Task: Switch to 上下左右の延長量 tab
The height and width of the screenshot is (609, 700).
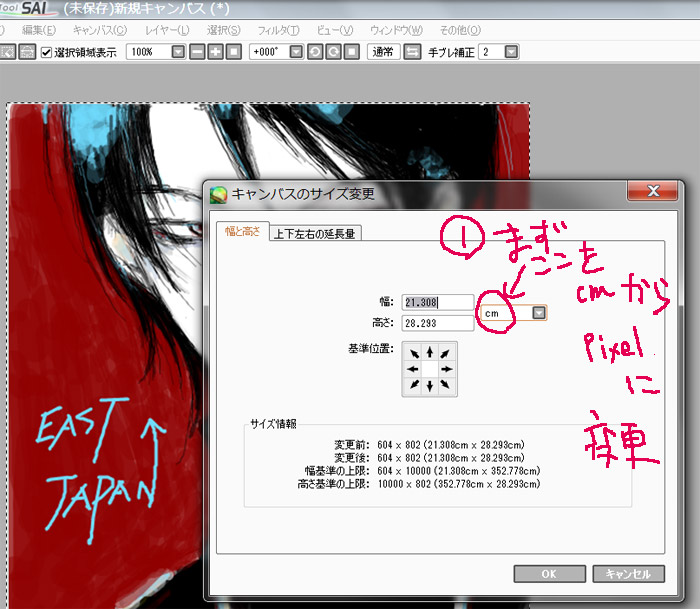Action: click(x=315, y=234)
